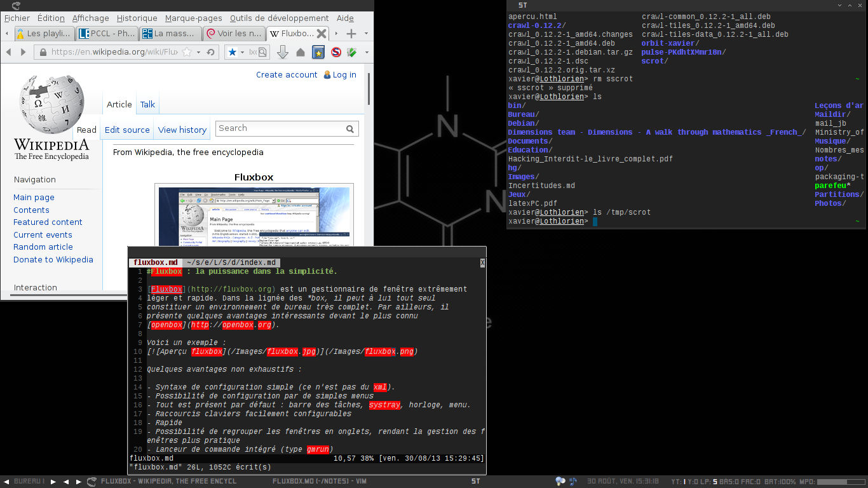Select the Wikipedia Article tab

[x=119, y=104]
